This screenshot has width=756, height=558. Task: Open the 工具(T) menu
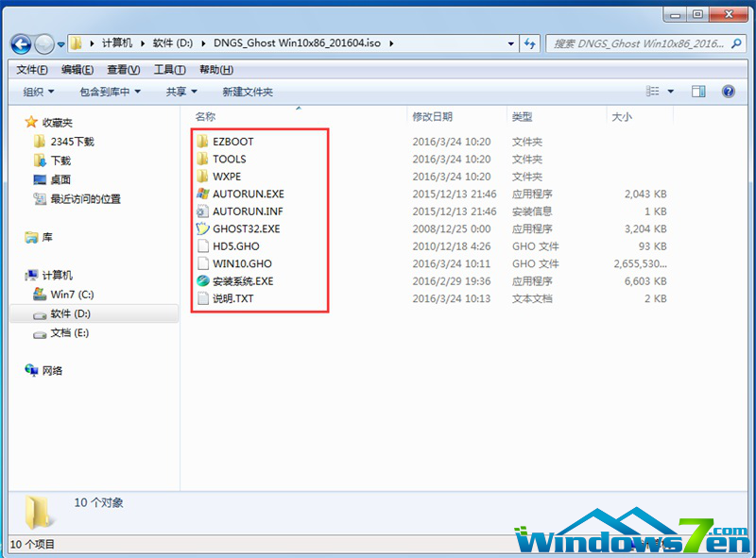coord(170,70)
